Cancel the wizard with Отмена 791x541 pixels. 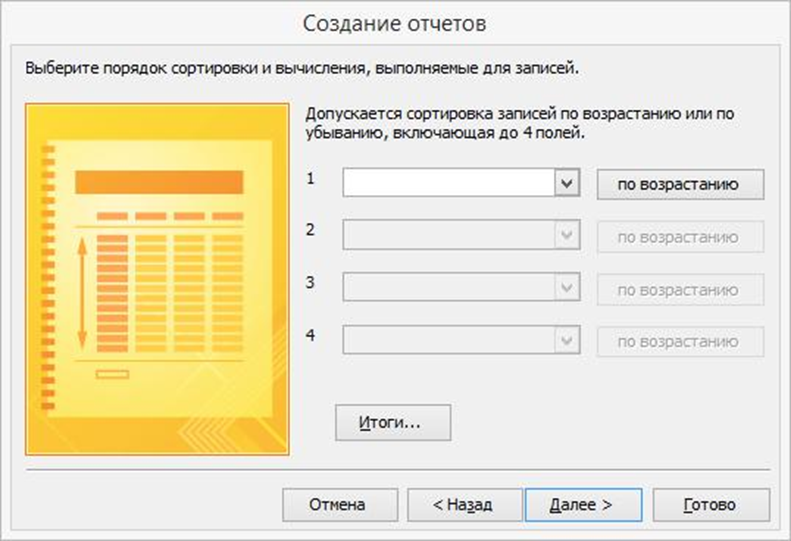(x=340, y=505)
